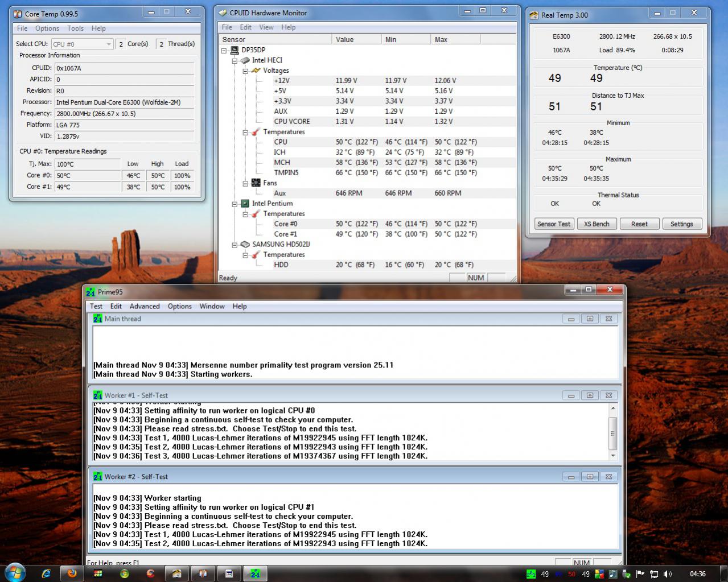Click the Reset button in Real Temp

(x=639, y=224)
